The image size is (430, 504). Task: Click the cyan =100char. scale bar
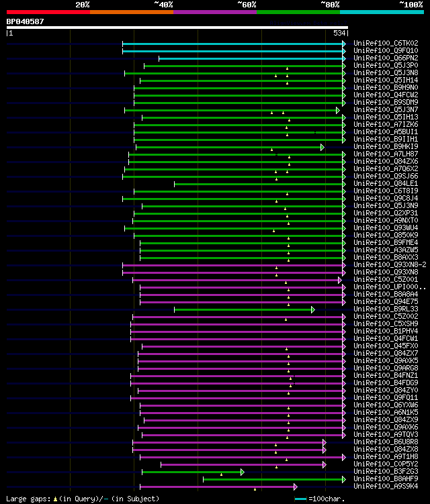coord(300,499)
